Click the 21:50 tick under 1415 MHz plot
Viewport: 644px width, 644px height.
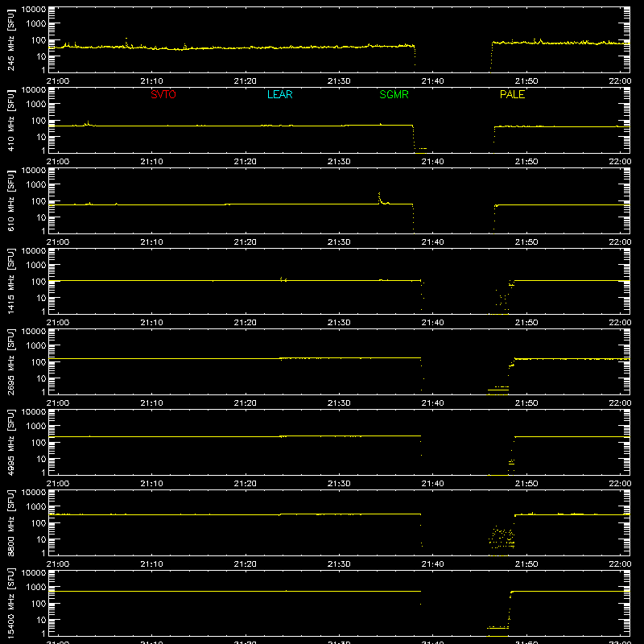pos(526,323)
